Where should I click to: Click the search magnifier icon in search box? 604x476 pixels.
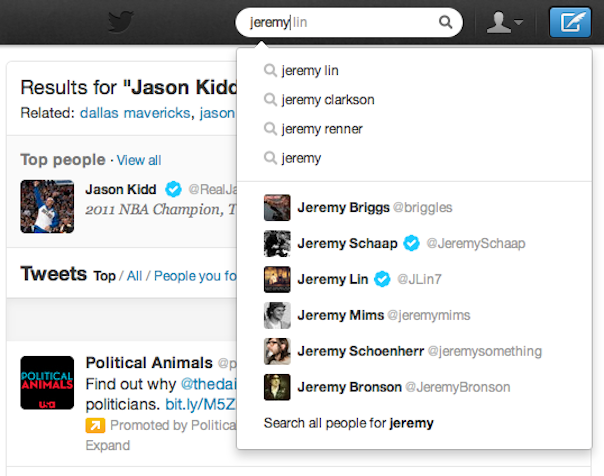pyautogui.click(x=445, y=22)
